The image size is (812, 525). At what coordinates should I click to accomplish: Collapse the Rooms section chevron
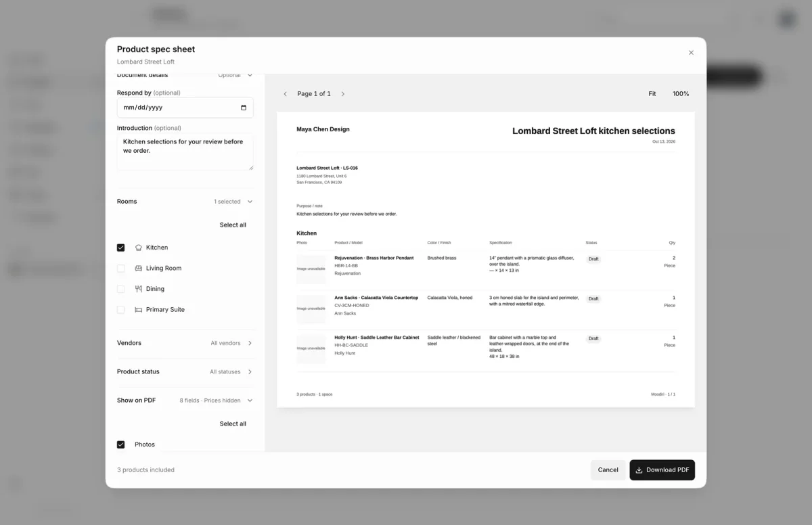(x=250, y=202)
